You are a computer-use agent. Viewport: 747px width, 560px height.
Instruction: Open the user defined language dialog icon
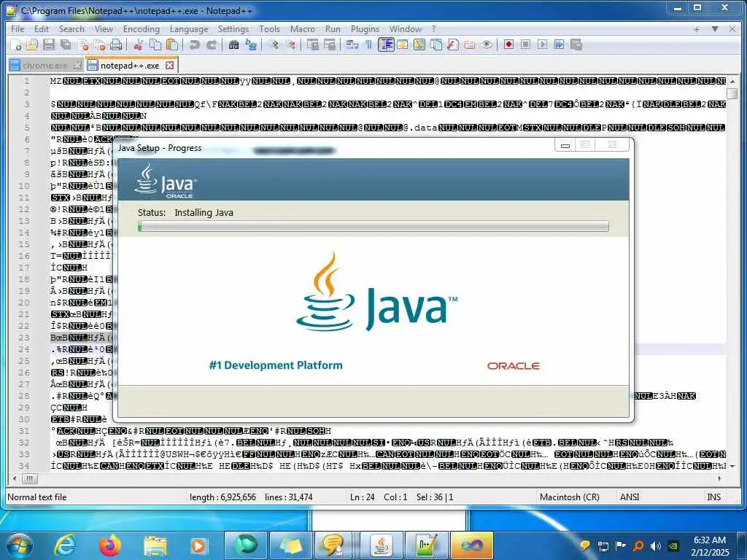click(403, 44)
